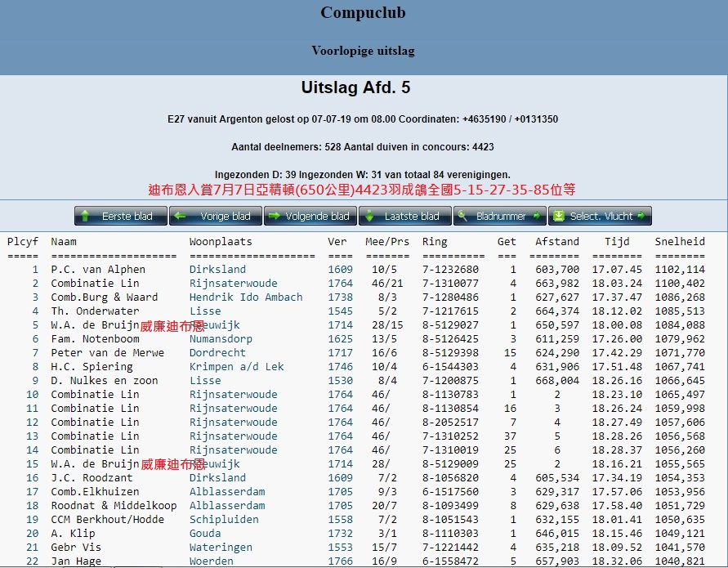
Task: Open club number 1558 link
Action: 341,520
